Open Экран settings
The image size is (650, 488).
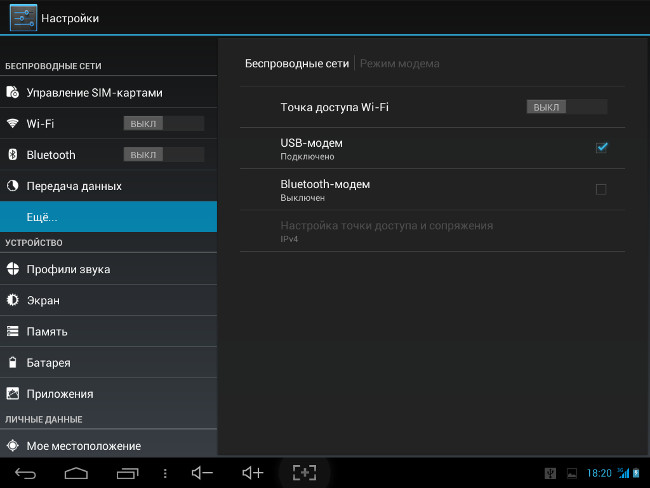108,300
